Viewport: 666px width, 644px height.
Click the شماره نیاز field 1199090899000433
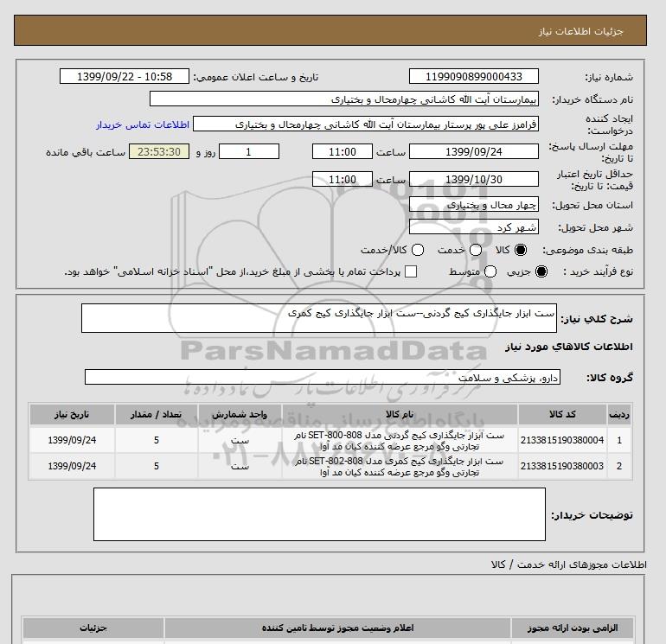tap(474, 77)
